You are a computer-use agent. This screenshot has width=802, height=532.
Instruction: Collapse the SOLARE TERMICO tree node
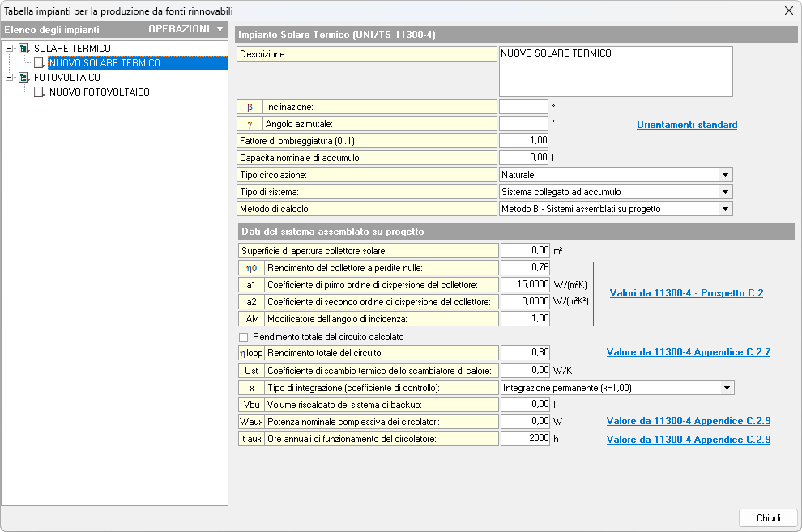pos(9,49)
